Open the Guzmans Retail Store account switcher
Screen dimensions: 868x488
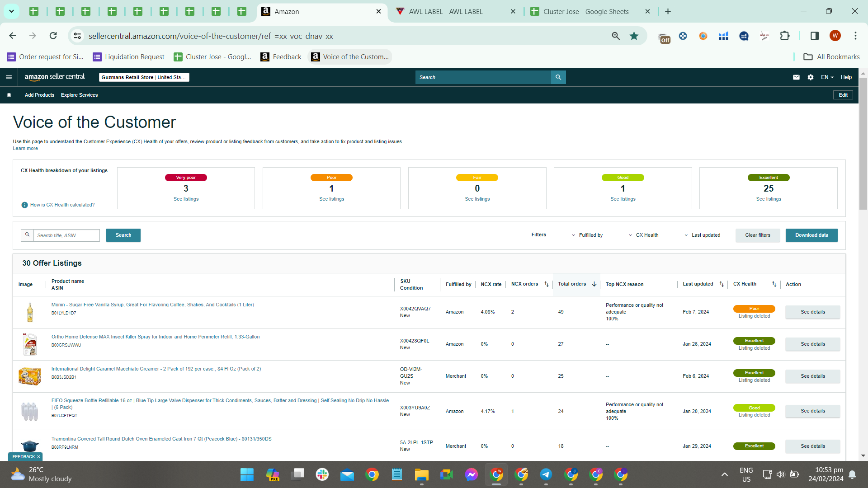click(144, 77)
